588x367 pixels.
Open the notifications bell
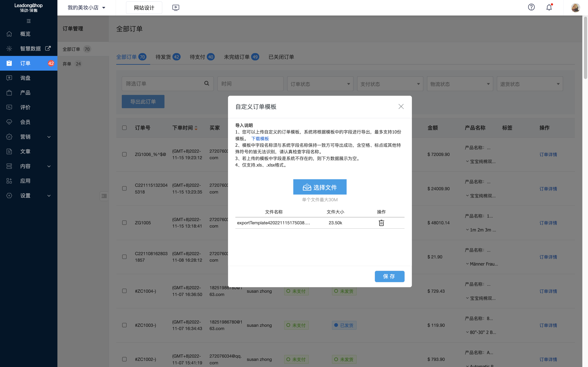pos(549,7)
